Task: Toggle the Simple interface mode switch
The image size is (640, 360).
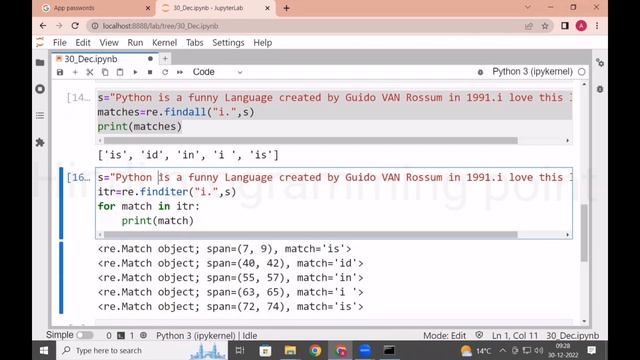Action: pos(84,335)
